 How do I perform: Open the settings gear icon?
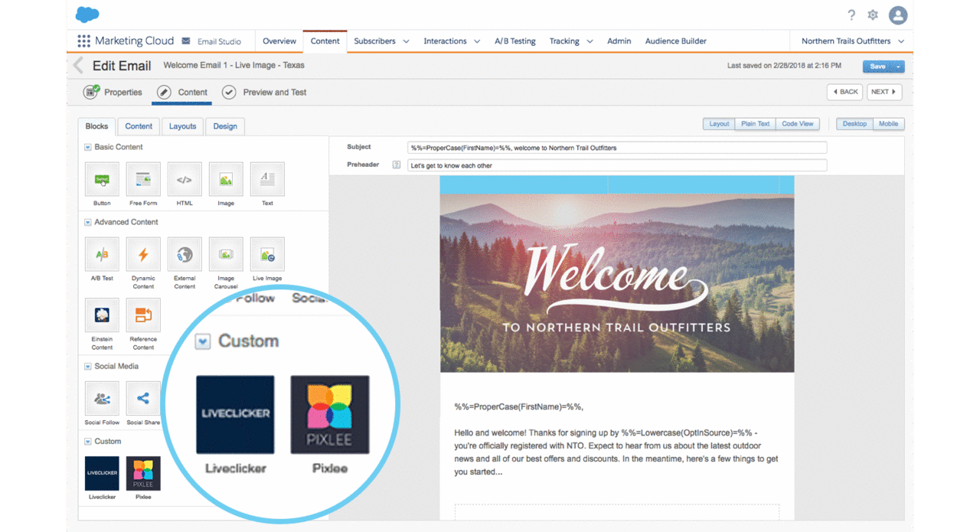pos(873,15)
